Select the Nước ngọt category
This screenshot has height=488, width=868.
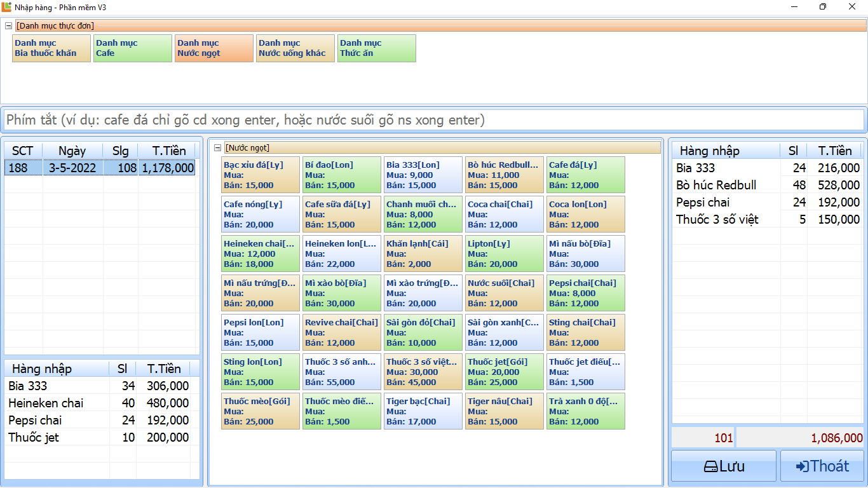(214, 48)
